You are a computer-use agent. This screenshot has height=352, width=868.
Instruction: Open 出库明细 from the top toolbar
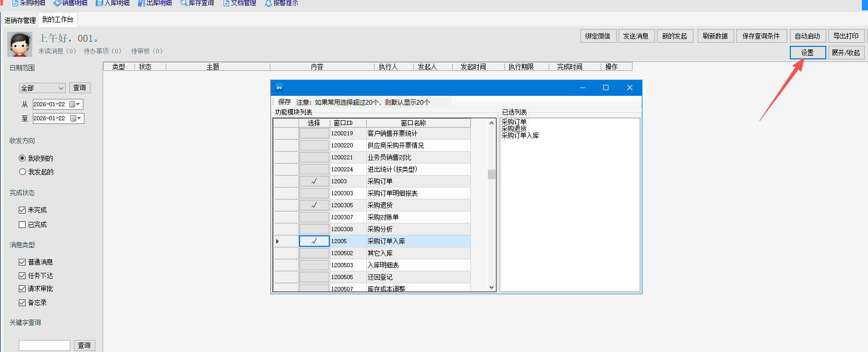click(155, 3)
